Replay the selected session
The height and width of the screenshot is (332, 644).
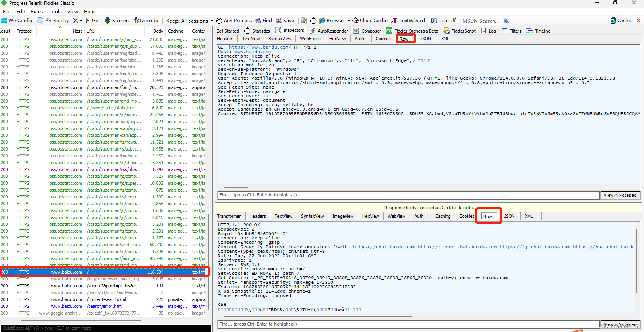(57, 21)
